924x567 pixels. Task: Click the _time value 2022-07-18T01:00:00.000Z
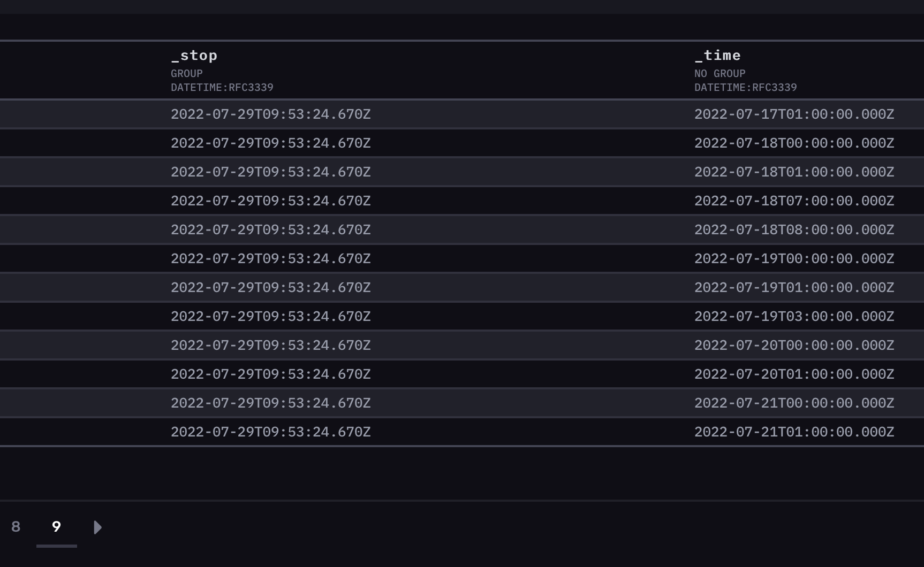coord(794,172)
